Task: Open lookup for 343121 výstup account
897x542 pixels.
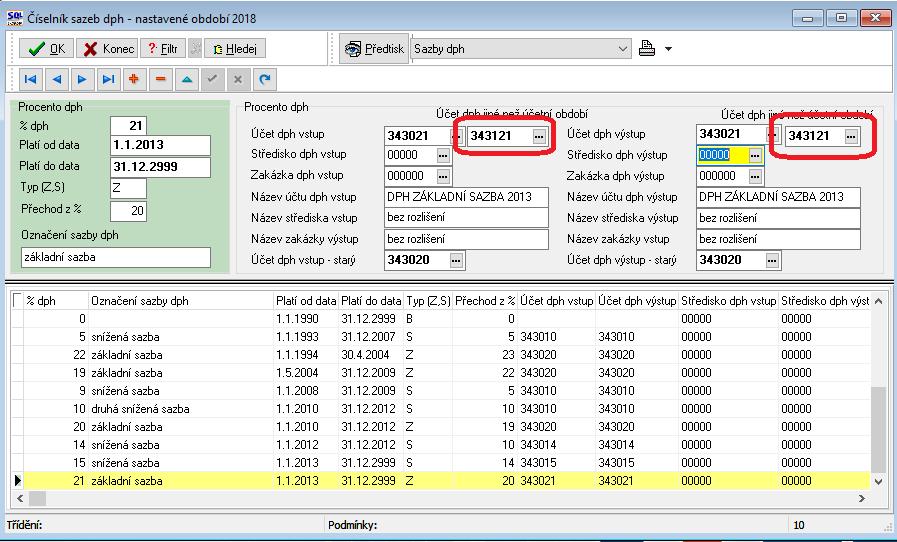Action: 851,136
